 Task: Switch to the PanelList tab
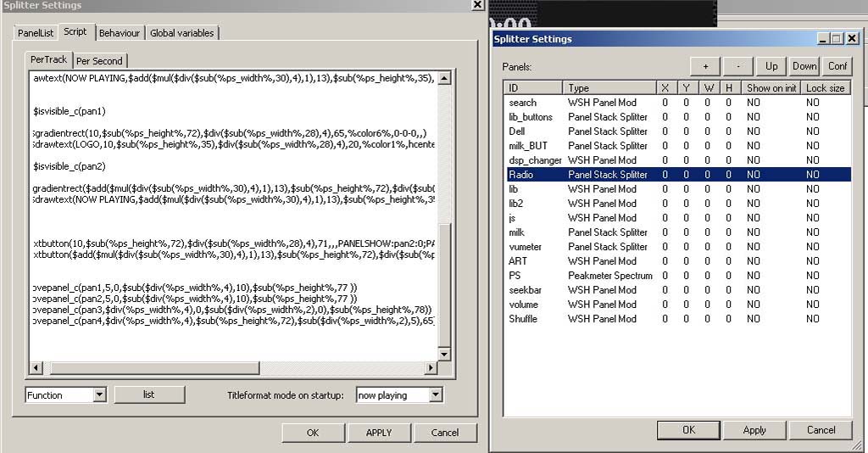[x=36, y=33]
